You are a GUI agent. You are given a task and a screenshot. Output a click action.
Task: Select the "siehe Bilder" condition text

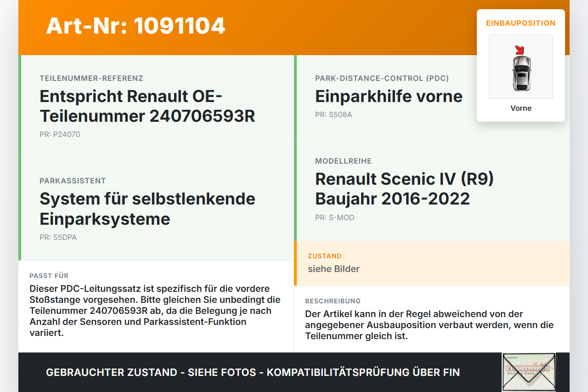[x=334, y=269]
